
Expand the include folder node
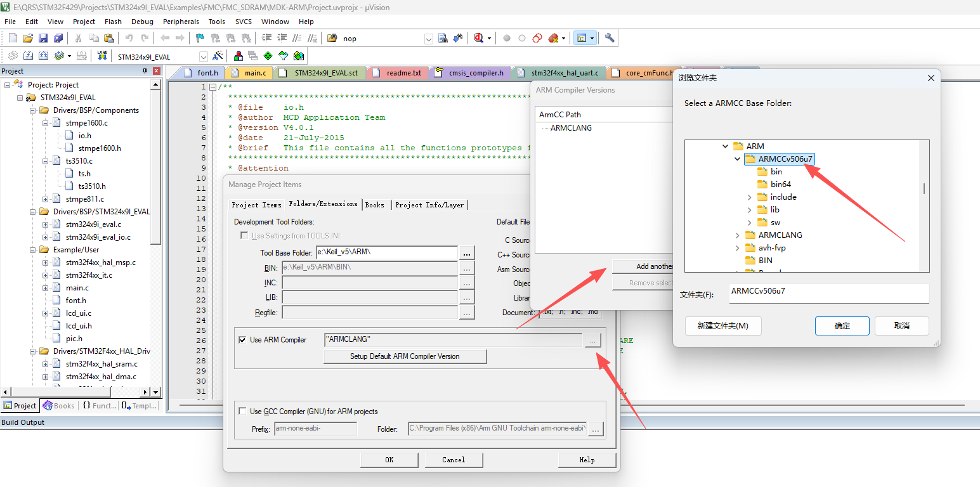click(x=750, y=197)
